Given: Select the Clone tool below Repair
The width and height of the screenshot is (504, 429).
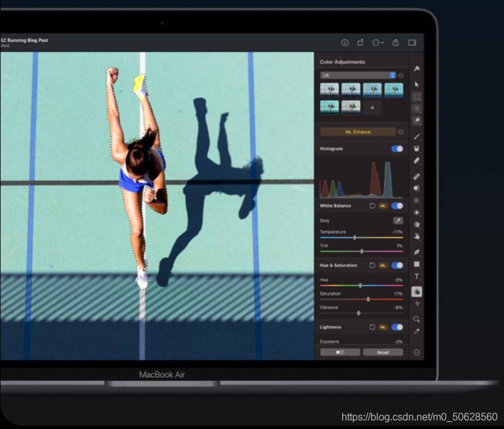Looking at the screenshot, I should (416, 188).
